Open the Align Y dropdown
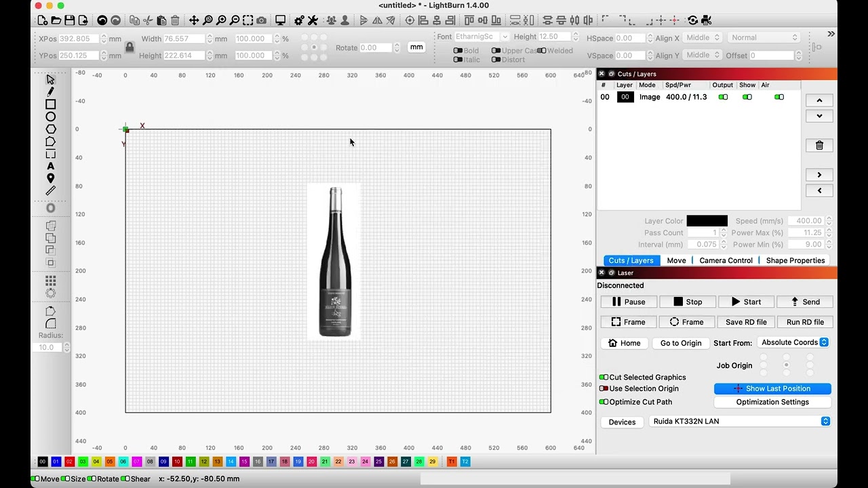 (703, 56)
